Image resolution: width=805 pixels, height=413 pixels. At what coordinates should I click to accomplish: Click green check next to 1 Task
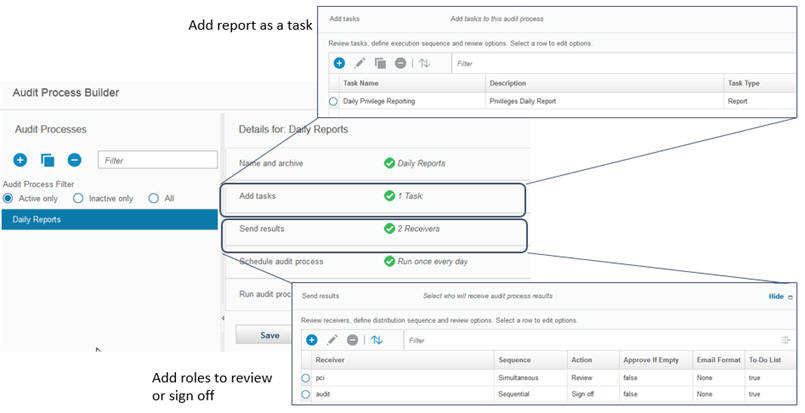[x=389, y=196]
